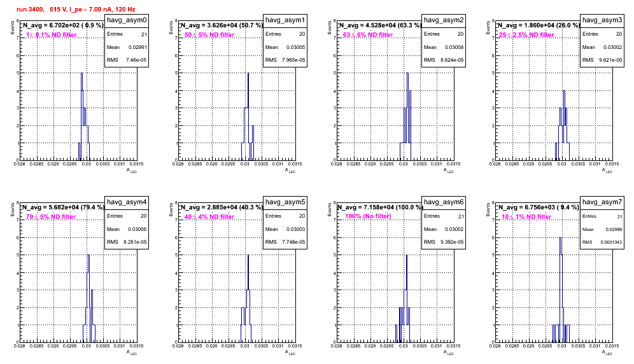
Task: Click Mean value 0.03008 in havg_asym2
Action: pos(454,47)
